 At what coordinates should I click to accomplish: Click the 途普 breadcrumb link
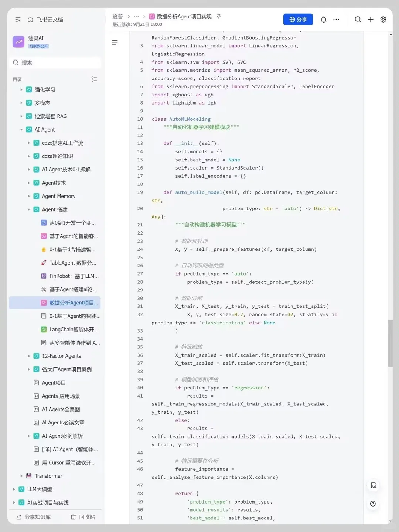click(117, 17)
